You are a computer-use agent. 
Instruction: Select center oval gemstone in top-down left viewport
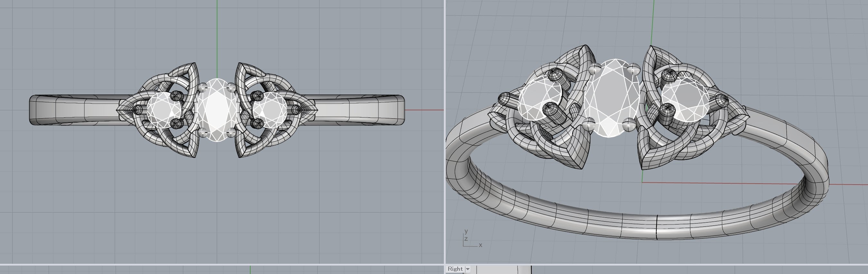(216, 110)
